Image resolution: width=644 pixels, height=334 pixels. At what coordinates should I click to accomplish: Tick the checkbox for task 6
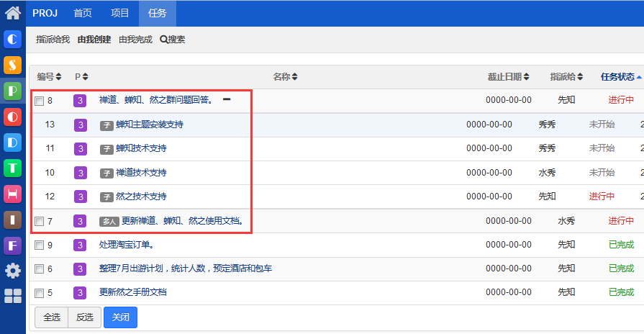(x=39, y=269)
